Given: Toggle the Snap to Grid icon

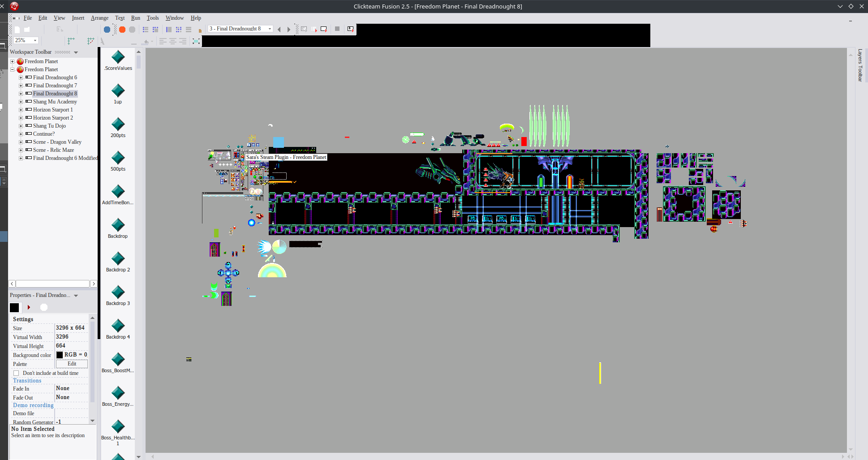Looking at the screenshot, I should click(91, 41).
